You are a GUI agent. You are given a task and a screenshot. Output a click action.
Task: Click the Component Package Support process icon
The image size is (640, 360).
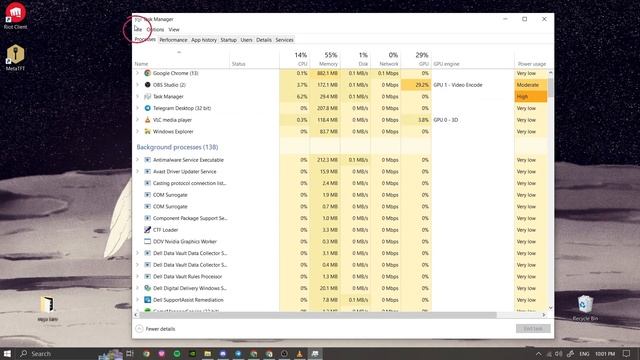pos(147,218)
